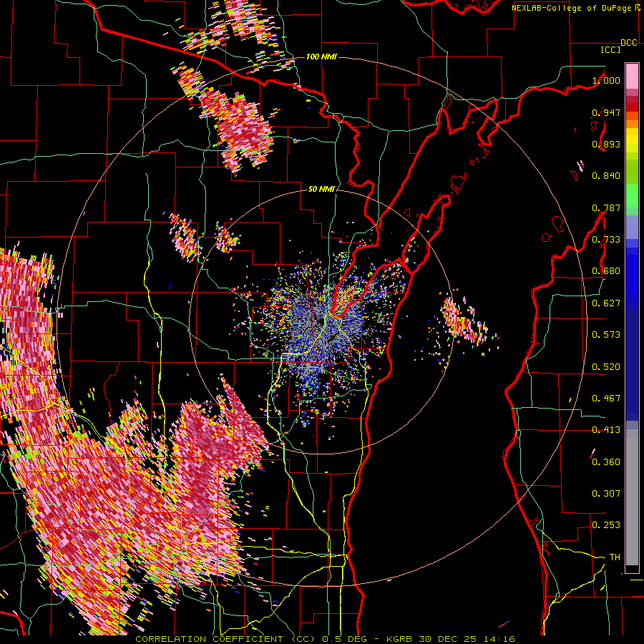Viewport: 644px width, 644px height.
Task: Click the 50 NMI range ring label
Action: (321, 189)
